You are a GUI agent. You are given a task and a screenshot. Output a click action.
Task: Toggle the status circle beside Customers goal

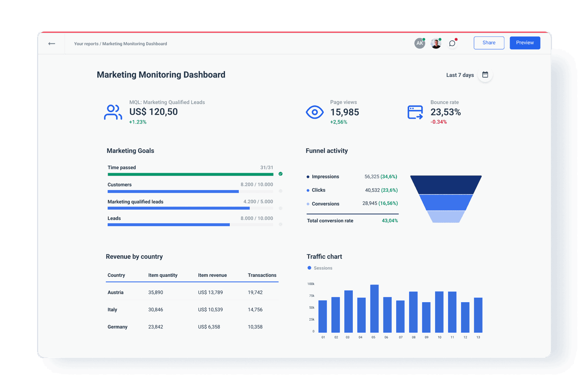click(280, 191)
